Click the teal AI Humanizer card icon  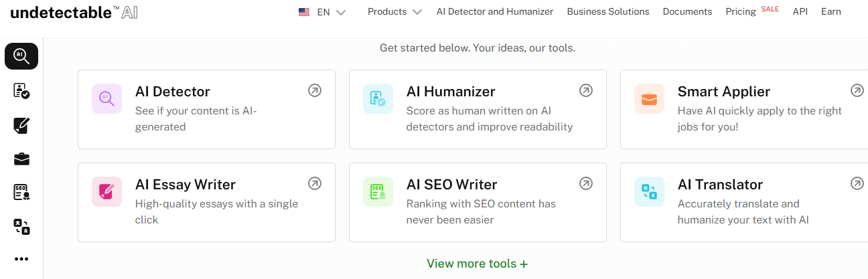pos(378,99)
